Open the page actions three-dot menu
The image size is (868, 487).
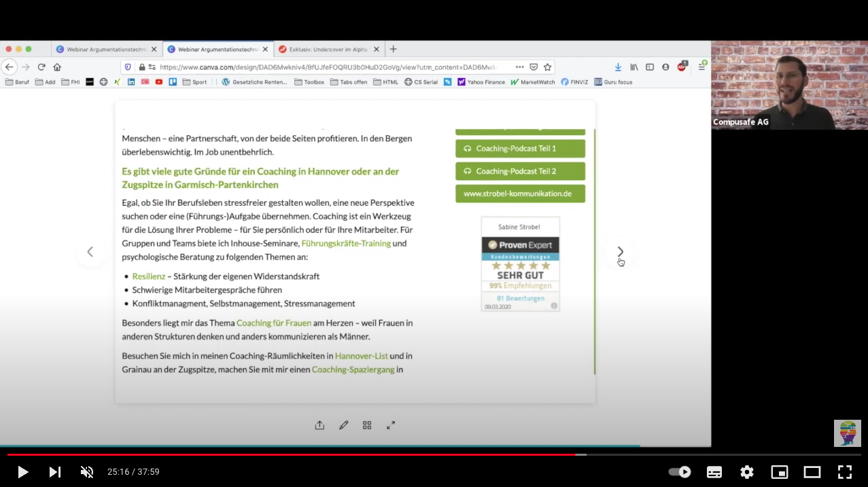click(x=519, y=67)
